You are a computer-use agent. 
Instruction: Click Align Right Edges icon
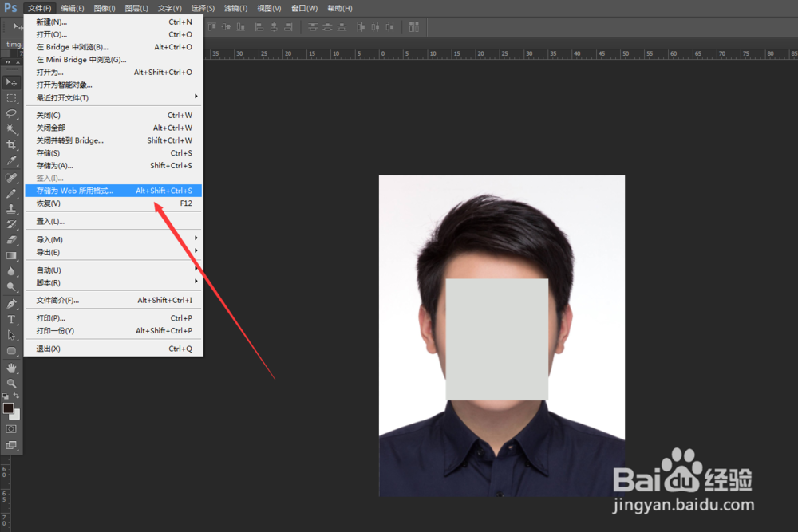point(289,27)
